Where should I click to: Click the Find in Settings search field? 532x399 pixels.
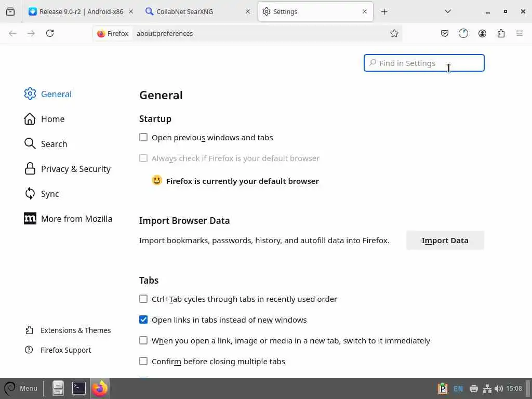pos(424,63)
